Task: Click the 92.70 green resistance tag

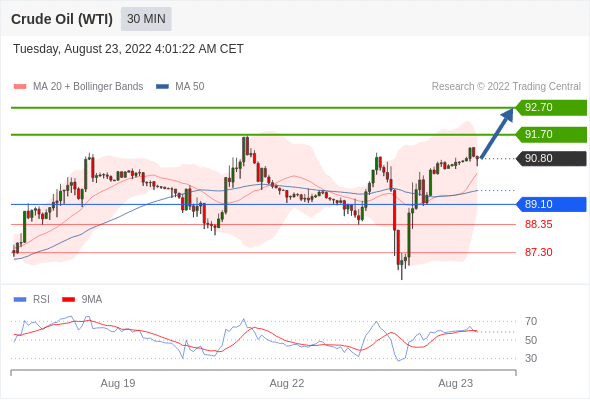Action: click(x=551, y=108)
